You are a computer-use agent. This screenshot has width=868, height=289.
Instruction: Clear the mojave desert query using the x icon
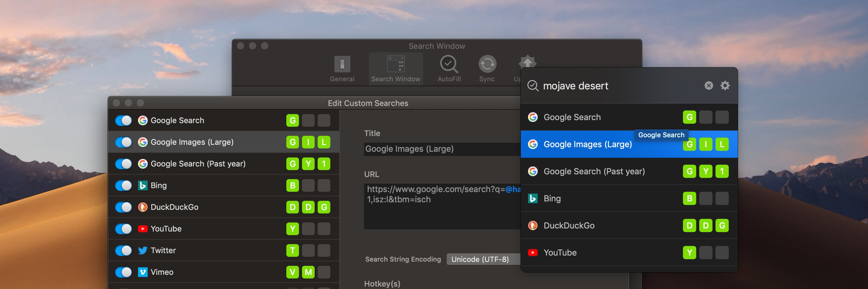tap(708, 85)
